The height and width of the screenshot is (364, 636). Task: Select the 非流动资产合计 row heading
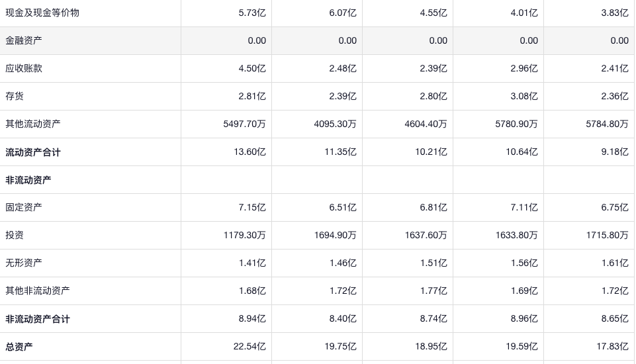[38, 319]
